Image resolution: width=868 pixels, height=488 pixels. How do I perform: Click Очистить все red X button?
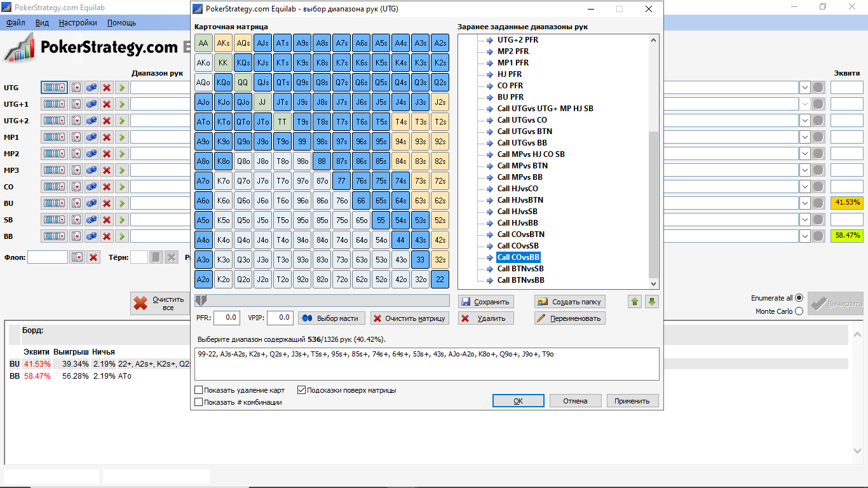159,304
